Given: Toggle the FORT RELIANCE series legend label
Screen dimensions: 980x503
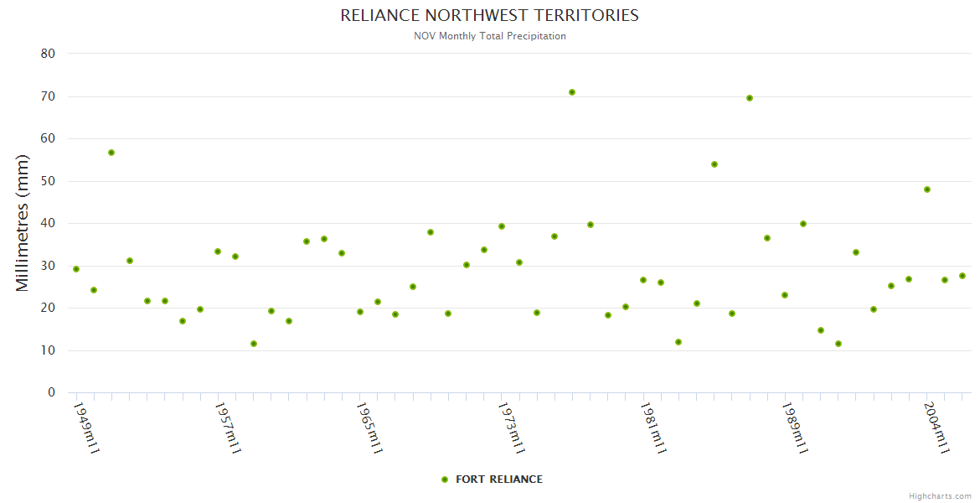Looking at the screenshot, I should (x=498, y=480).
